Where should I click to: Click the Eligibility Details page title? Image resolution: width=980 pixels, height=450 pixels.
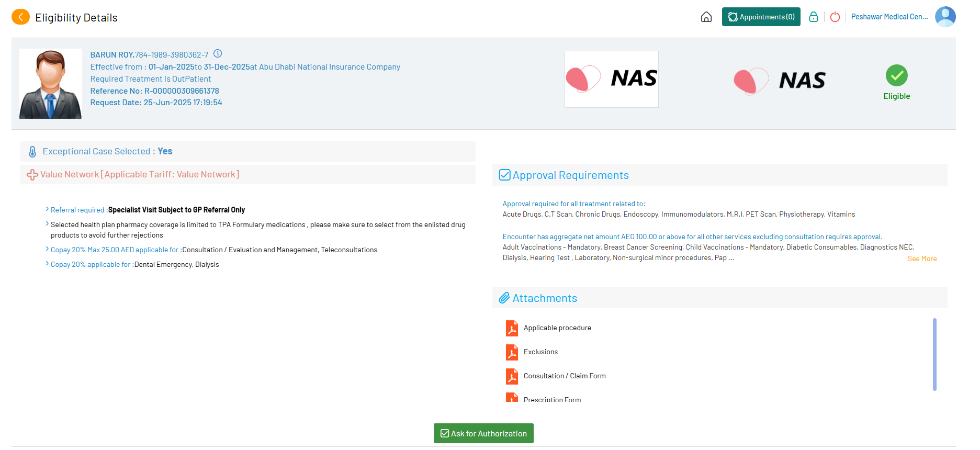point(76,18)
